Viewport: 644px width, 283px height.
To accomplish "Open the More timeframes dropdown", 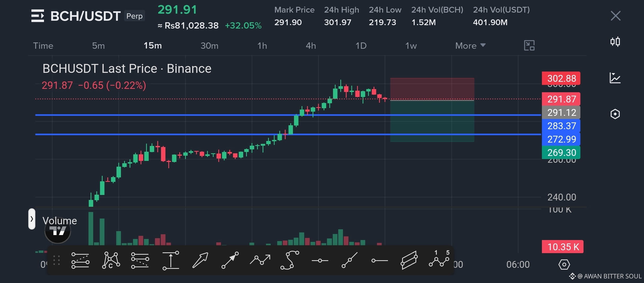I will [470, 46].
